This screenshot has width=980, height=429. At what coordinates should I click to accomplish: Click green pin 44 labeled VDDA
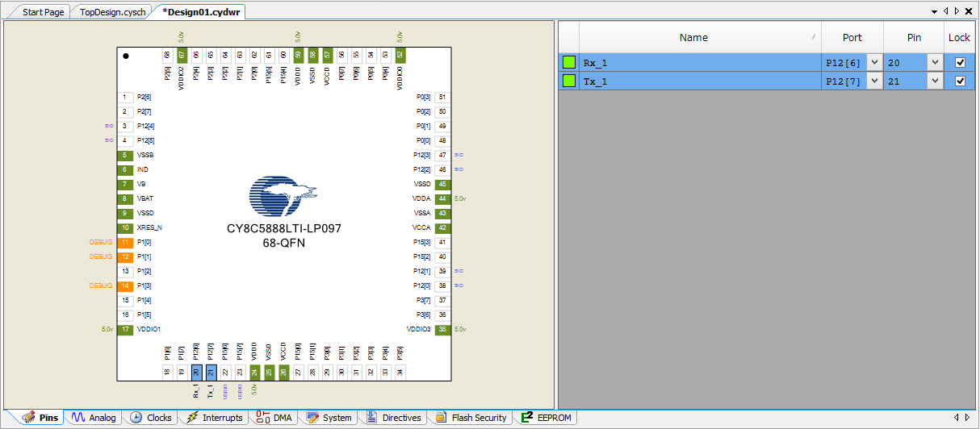(442, 198)
